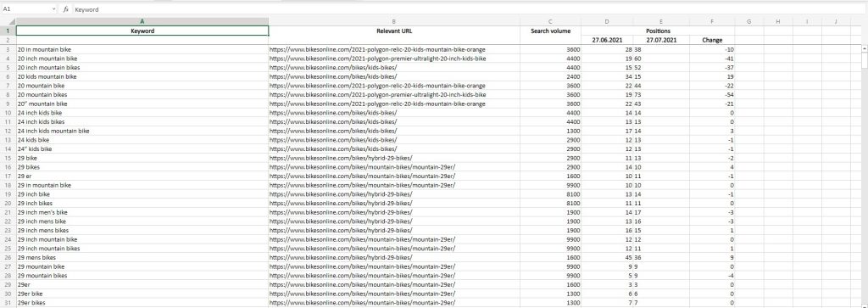Select the cell '20 kids mountain bike'
The height and width of the screenshot is (308, 868).
(x=142, y=76)
